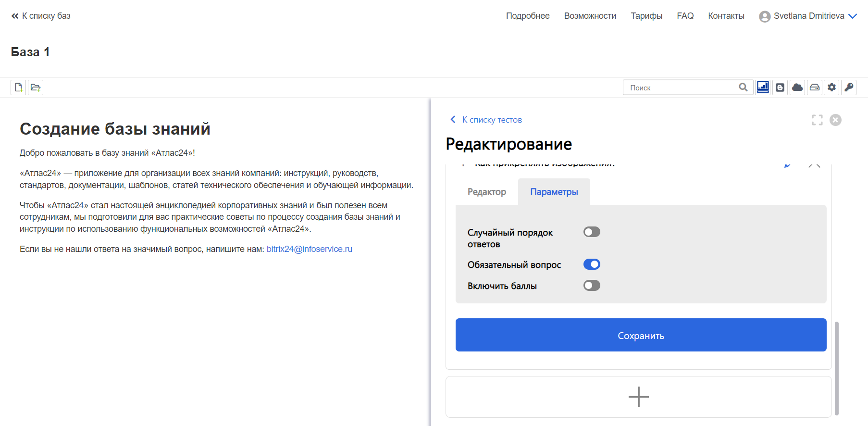Click the Создание базы знаний heading
Viewport: 868px width, 426px height.
tap(115, 129)
